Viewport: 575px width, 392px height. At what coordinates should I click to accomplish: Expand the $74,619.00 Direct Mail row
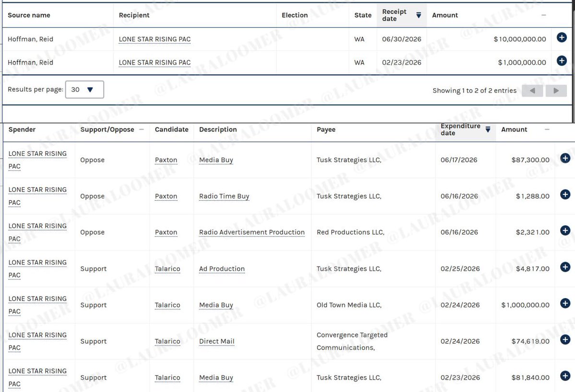click(565, 340)
